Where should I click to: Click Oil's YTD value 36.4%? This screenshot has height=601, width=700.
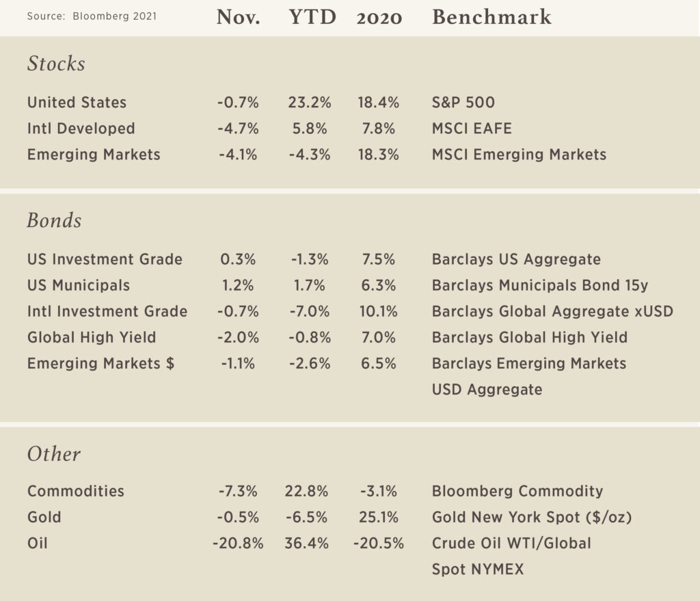[x=307, y=544]
